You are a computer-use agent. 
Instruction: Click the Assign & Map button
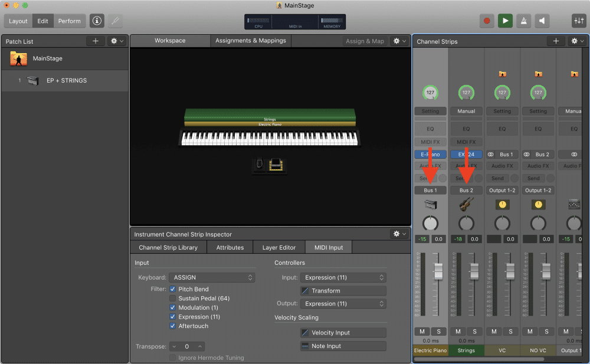tap(365, 41)
